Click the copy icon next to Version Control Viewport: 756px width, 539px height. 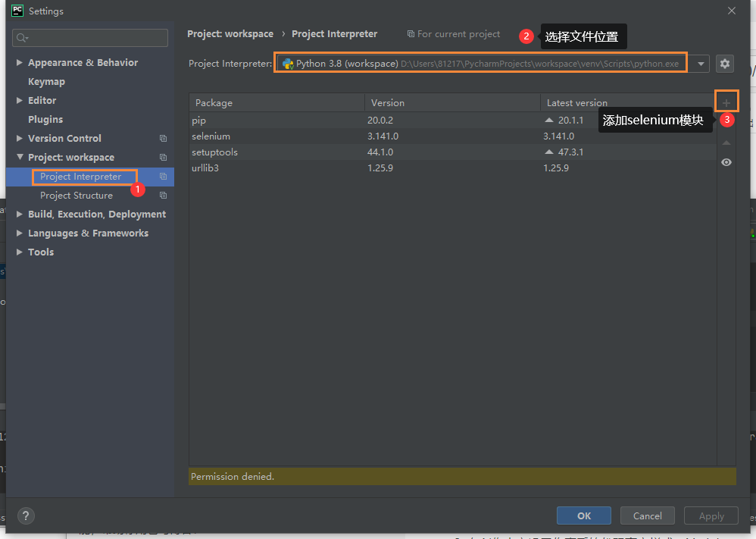click(x=163, y=139)
